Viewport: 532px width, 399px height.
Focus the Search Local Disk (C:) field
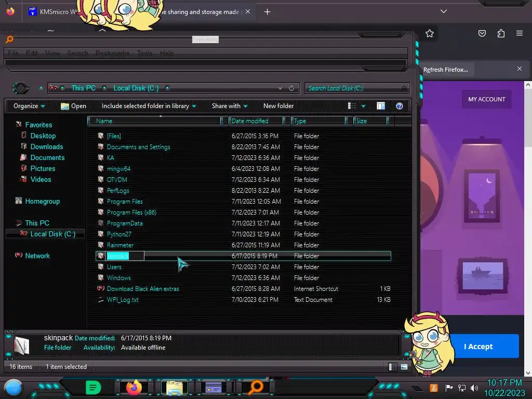click(357, 88)
